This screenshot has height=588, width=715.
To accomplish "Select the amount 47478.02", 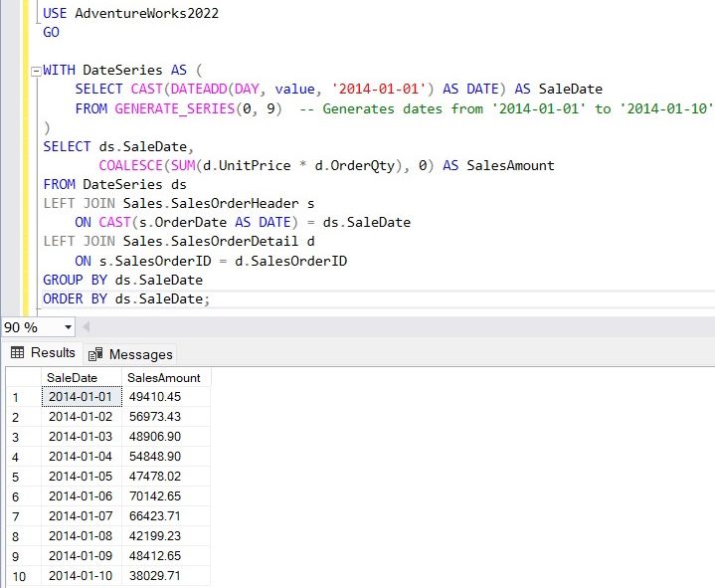I will 166,477.
